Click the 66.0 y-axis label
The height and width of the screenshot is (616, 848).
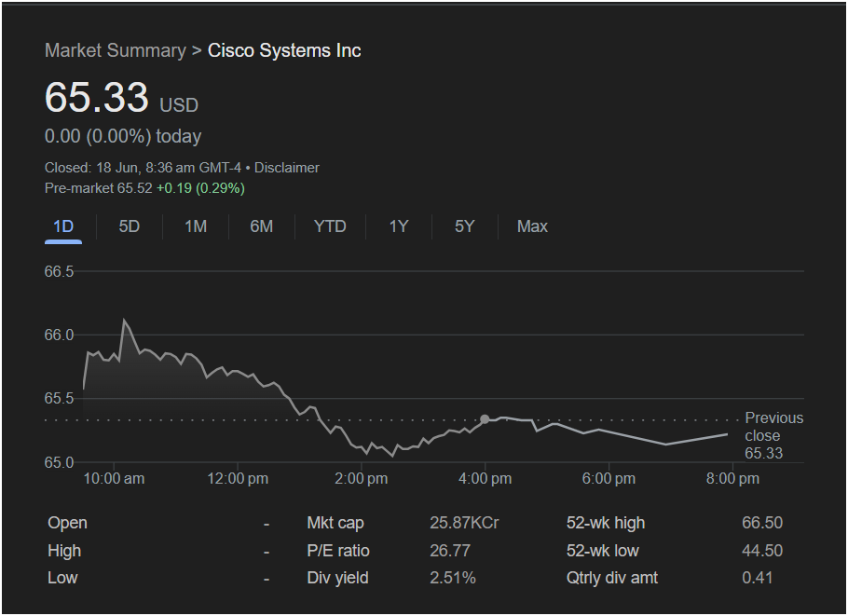pos(59,335)
